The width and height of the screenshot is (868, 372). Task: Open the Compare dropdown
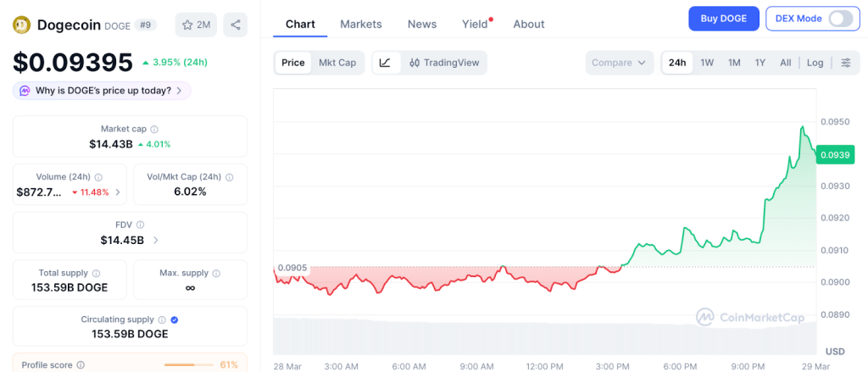pos(620,63)
